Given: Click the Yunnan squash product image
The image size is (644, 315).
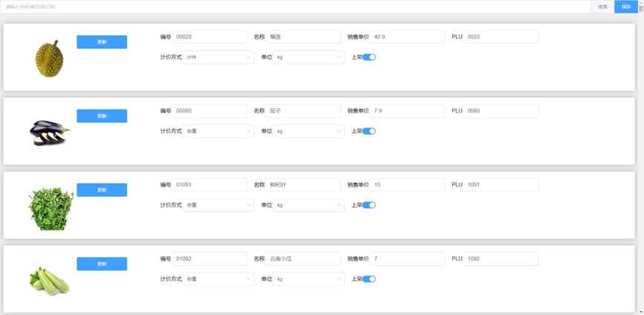Looking at the screenshot, I should (50, 281).
